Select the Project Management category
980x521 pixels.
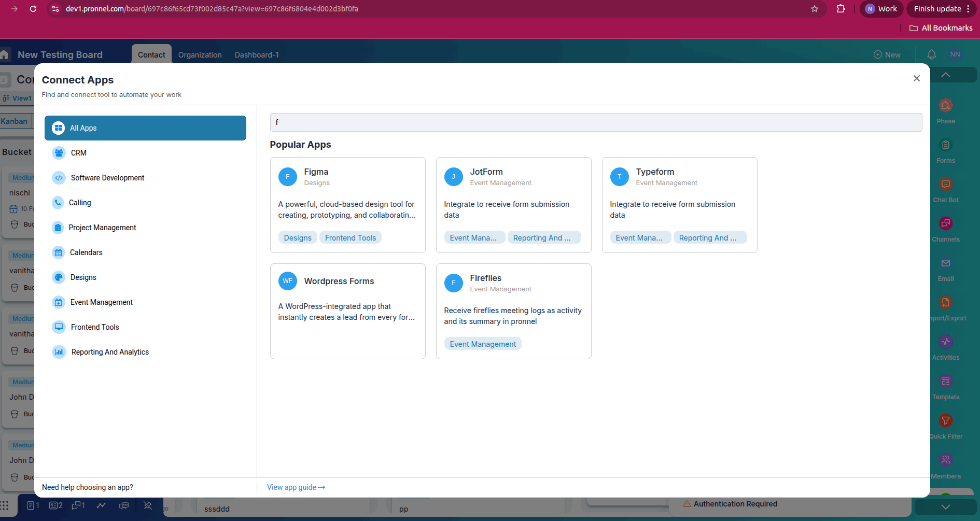point(102,228)
